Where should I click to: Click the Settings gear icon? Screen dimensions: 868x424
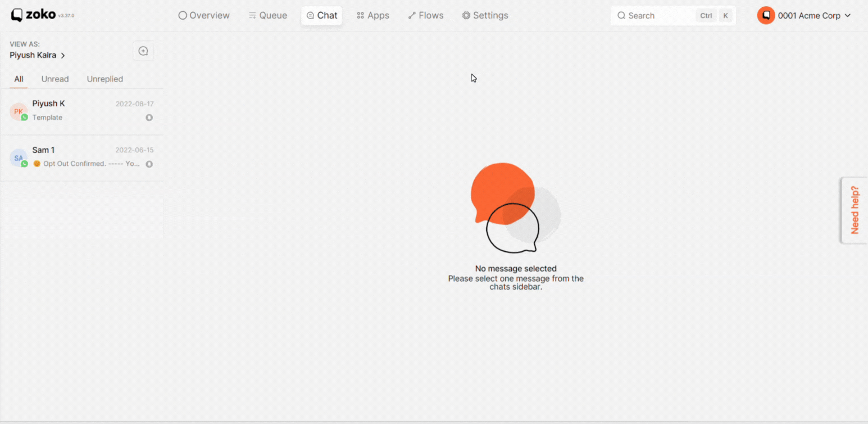pyautogui.click(x=466, y=16)
